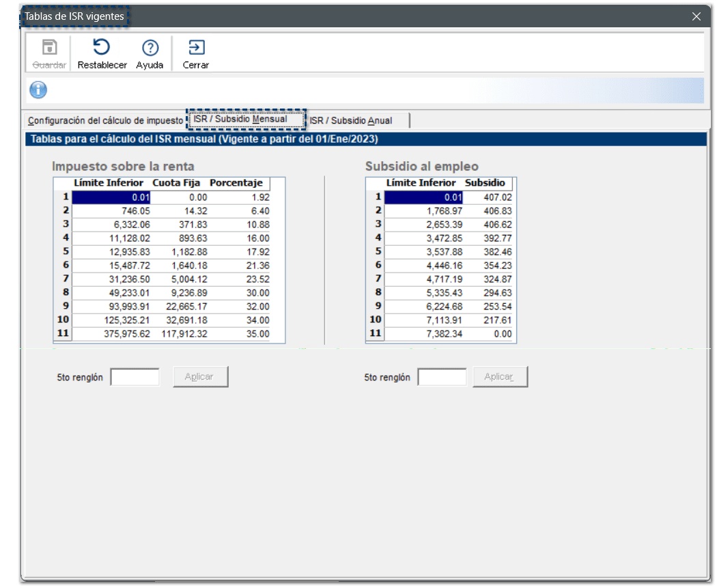The height and width of the screenshot is (588, 717).
Task: Click Aplicar button under Subsidio al empleo
Action: (x=500, y=377)
